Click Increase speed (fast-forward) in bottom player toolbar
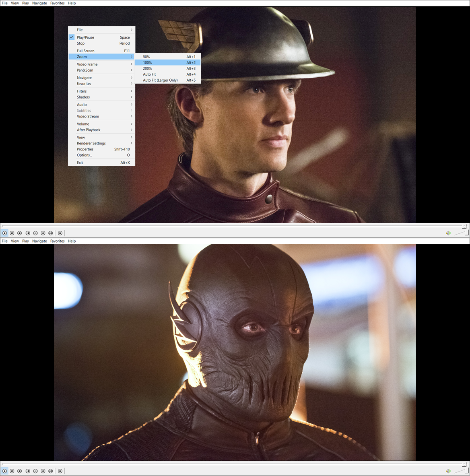 point(43,471)
